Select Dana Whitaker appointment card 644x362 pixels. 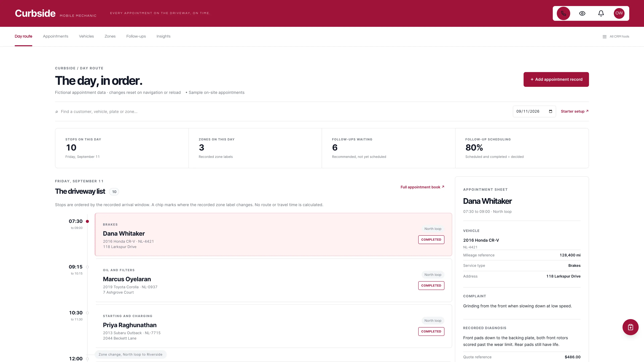[273, 234]
